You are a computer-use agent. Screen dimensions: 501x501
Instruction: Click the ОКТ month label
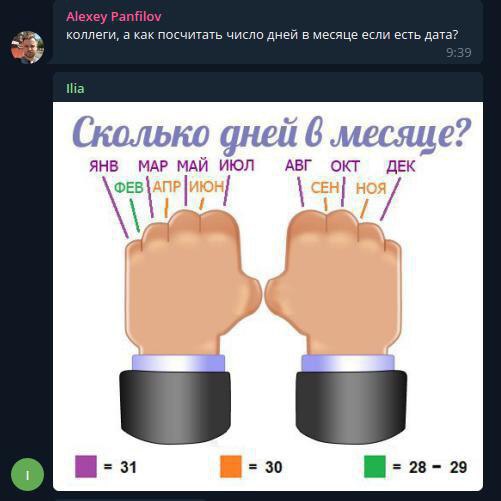345,166
